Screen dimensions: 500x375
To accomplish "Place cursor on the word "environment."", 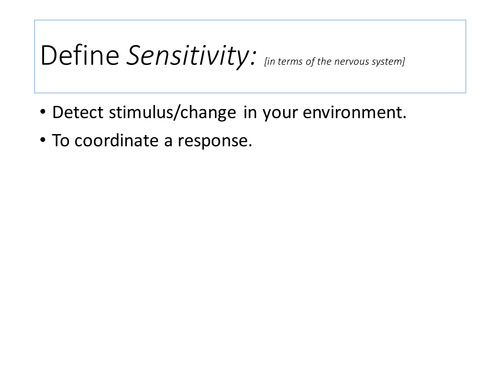I will pyautogui.click(x=355, y=112).
